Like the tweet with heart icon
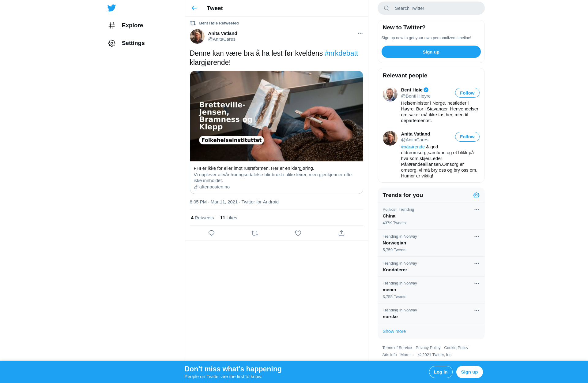 pos(298,233)
